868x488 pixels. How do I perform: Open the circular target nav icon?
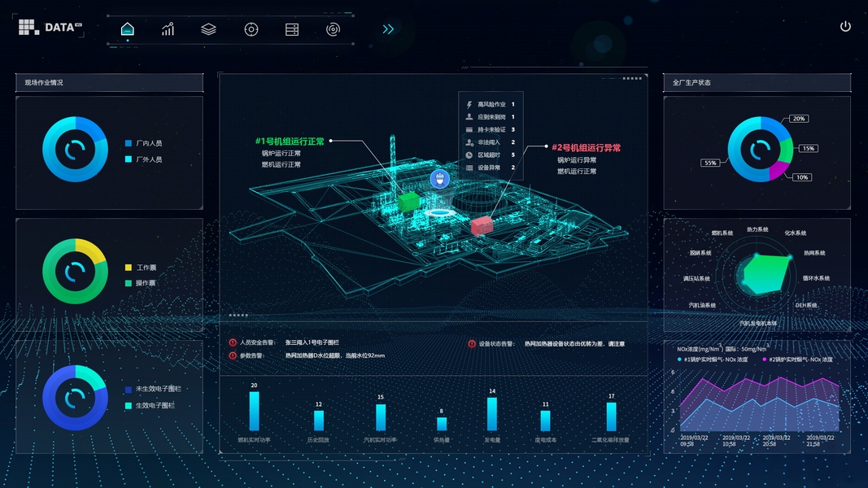pos(251,29)
